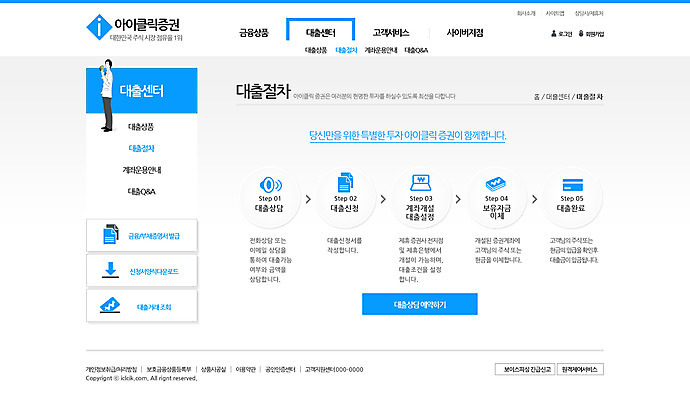The height and width of the screenshot is (400, 690).
Task: Click 대출상품 in the left sidebar
Action: coord(141,127)
